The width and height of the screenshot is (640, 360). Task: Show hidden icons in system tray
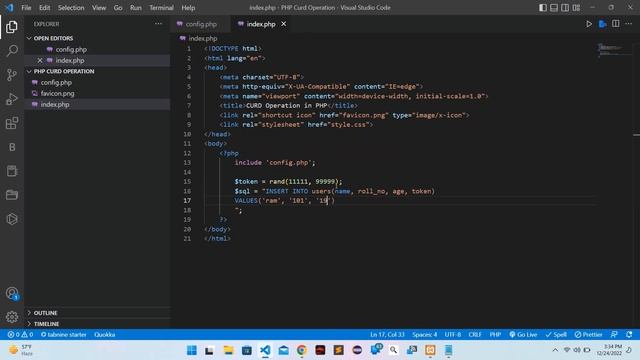pos(555,350)
